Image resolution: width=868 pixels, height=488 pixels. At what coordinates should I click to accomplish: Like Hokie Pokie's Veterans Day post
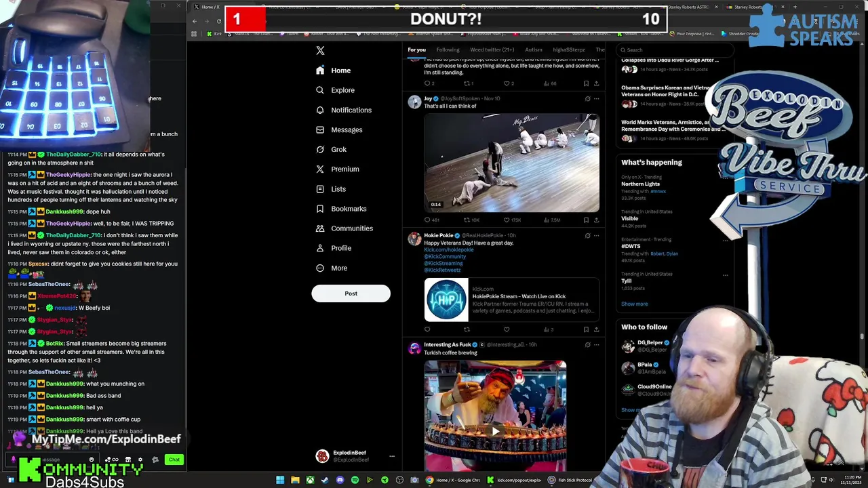[506, 329]
